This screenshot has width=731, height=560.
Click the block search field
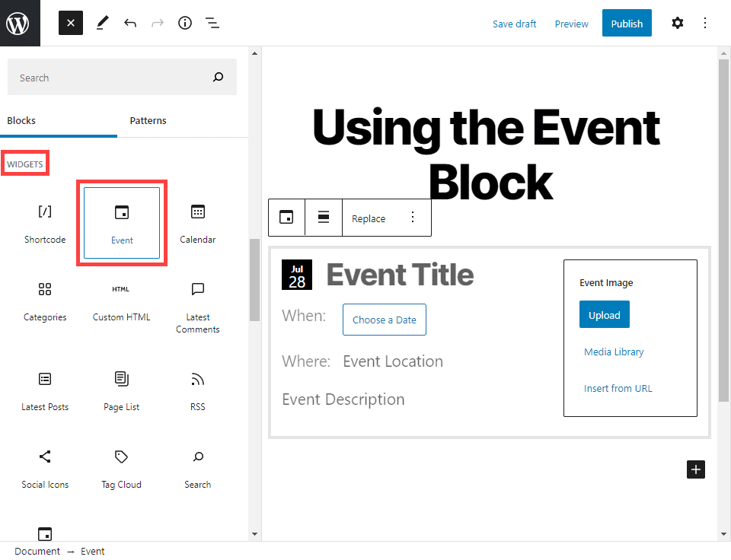(122, 77)
